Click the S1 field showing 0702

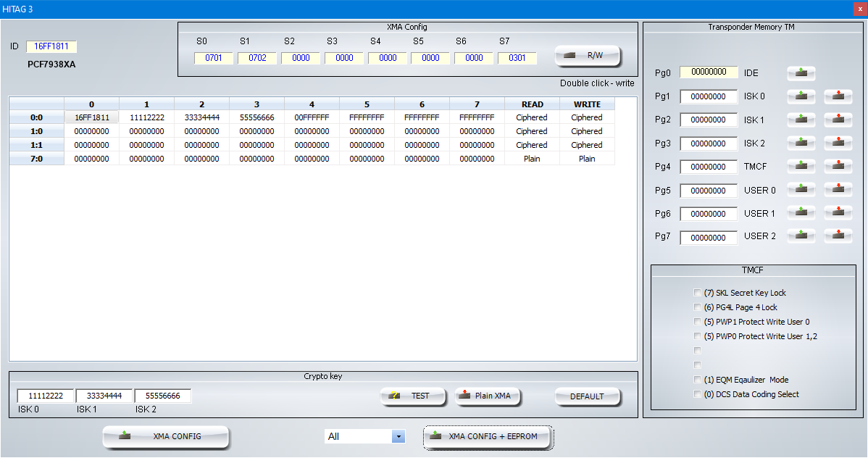[257, 57]
